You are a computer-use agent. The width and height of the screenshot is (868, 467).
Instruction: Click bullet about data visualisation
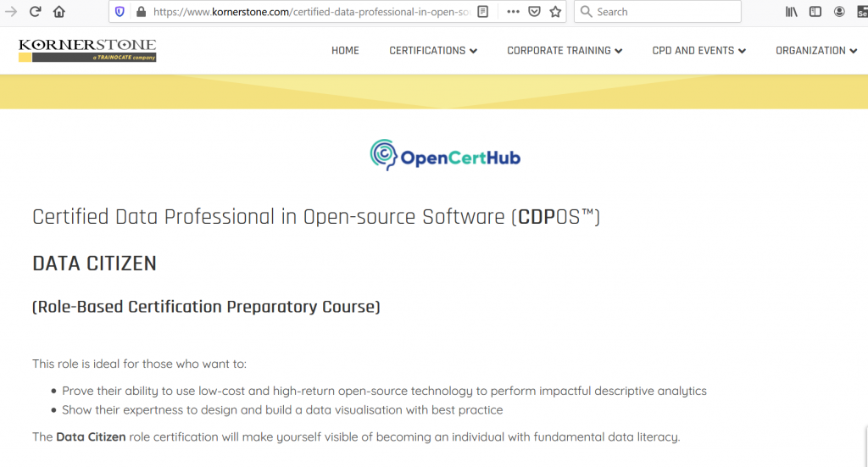[x=282, y=410]
